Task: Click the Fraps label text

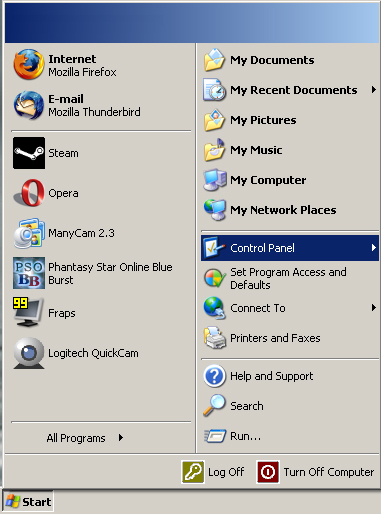Action: (62, 313)
